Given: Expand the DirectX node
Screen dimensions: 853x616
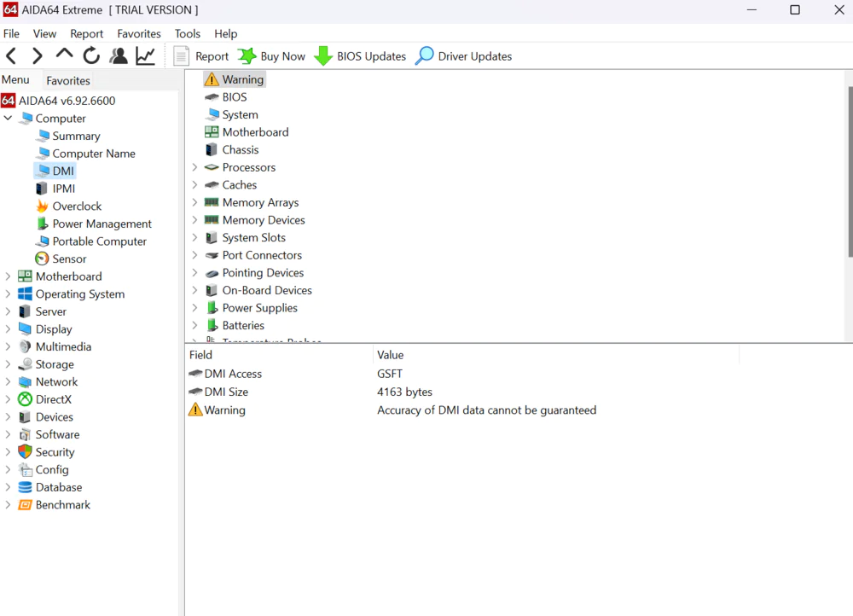Looking at the screenshot, I should (x=9, y=399).
